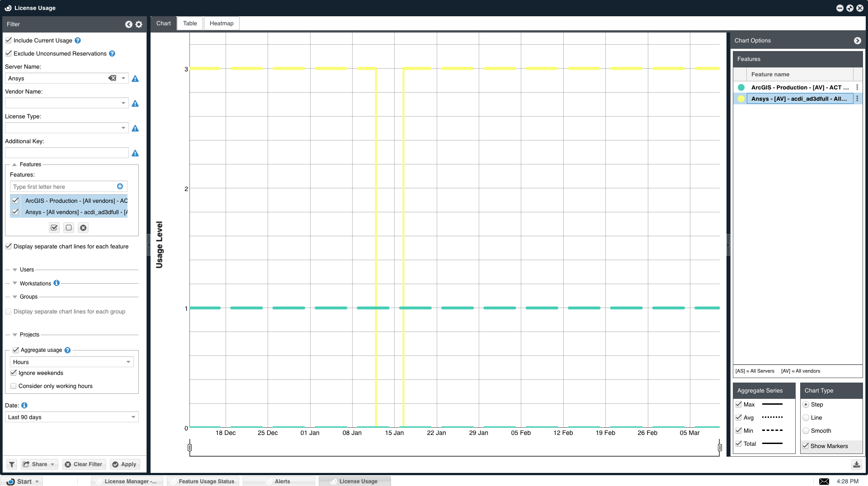Click the yellow Ansys feature color swatch

coord(741,99)
